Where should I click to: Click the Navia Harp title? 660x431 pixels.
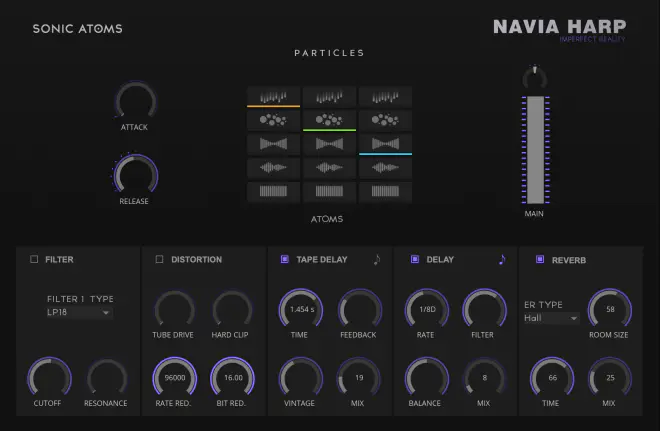click(x=560, y=27)
